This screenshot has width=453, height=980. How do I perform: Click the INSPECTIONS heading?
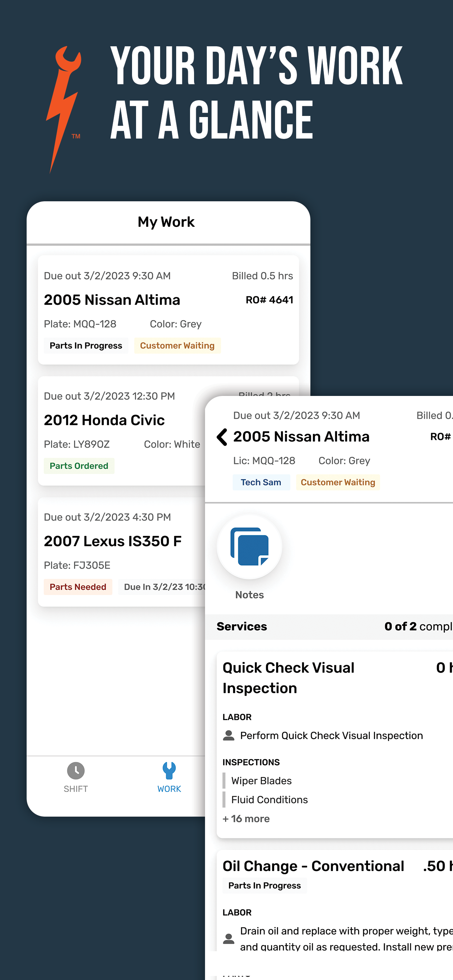pos(251,762)
